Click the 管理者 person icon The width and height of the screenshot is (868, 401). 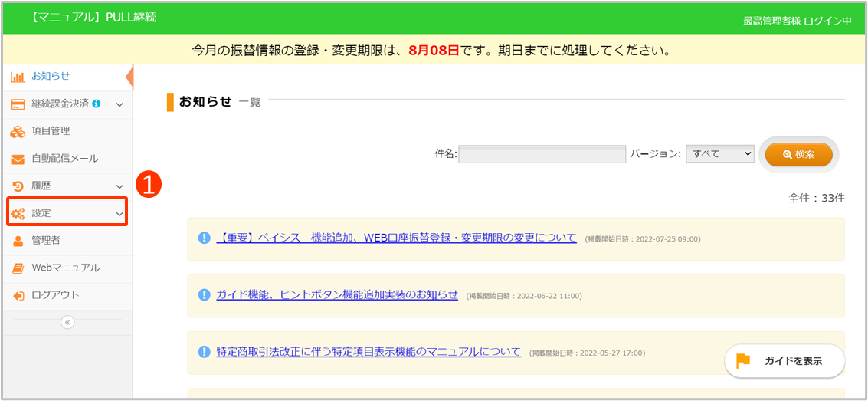click(x=18, y=241)
